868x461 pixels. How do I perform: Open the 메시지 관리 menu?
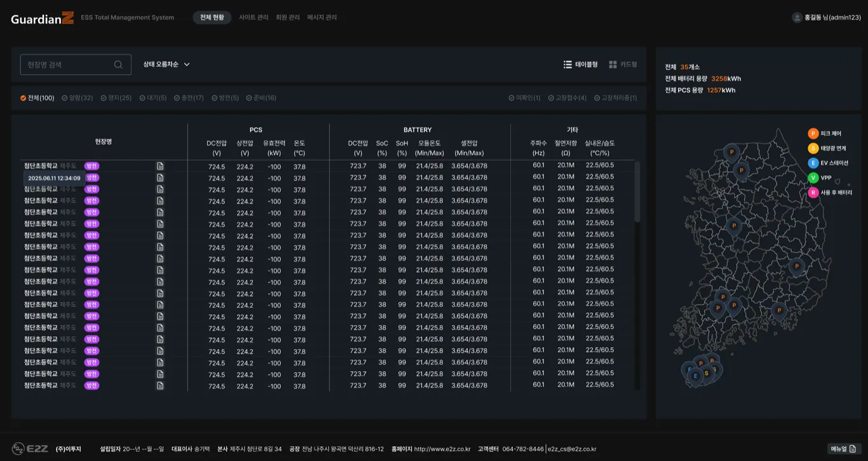pyautogui.click(x=322, y=18)
